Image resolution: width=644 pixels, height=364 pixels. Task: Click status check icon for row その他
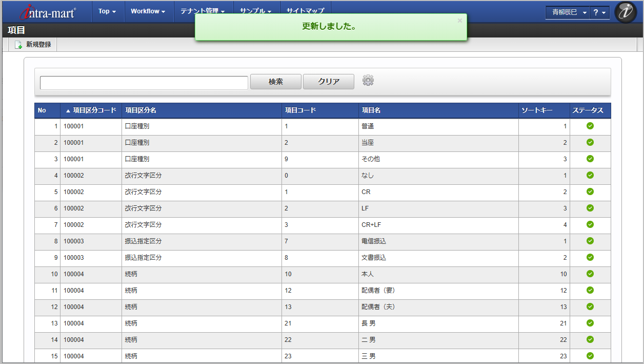coord(590,159)
